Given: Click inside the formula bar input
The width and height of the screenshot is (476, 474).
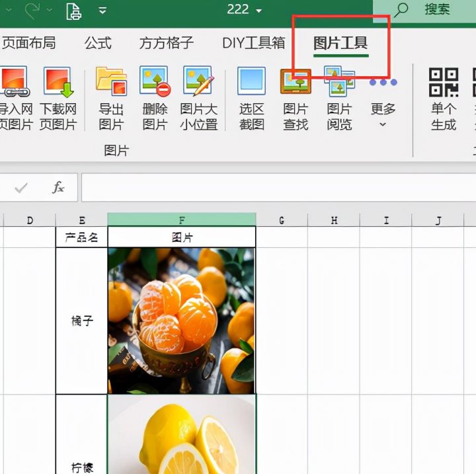Looking at the screenshot, I should [279, 188].
